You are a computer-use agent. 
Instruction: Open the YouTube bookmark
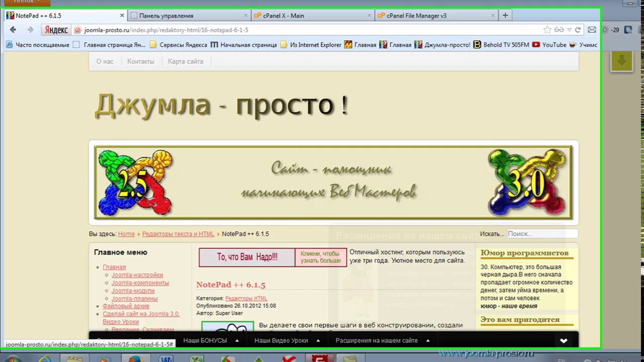click(549, 45)
